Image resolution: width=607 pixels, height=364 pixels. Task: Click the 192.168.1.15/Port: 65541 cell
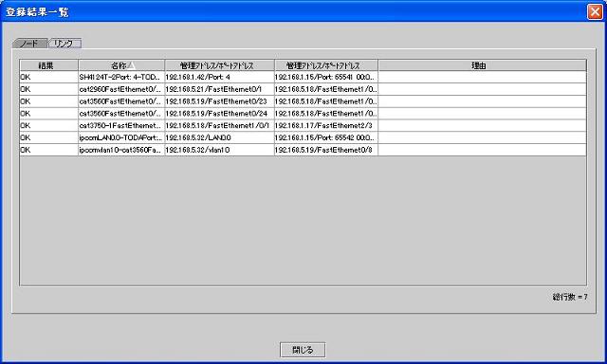(326, 77)
